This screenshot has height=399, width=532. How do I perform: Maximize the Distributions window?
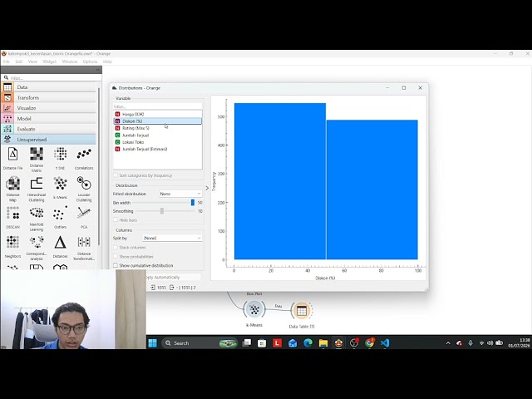pyautogui.click(x=404, y=88)
